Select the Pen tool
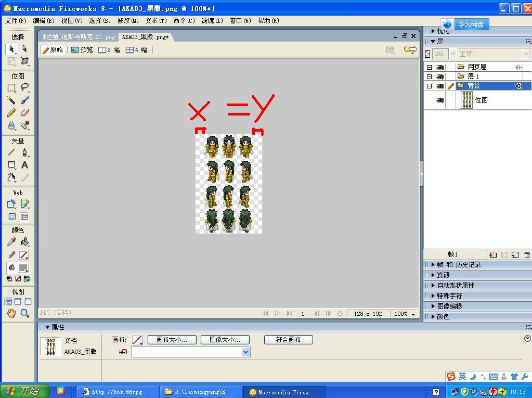This screenshot has width=532, height=398. pyautogui.click(x=24, y=152)
